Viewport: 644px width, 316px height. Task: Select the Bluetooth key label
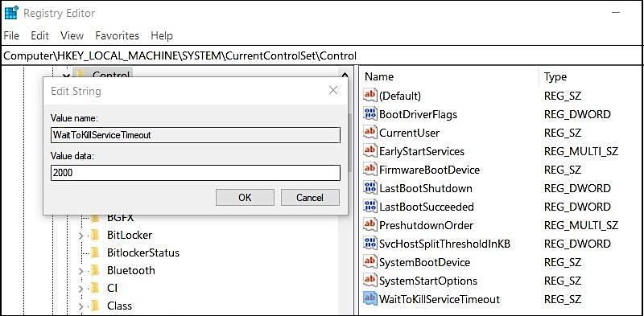131,270
